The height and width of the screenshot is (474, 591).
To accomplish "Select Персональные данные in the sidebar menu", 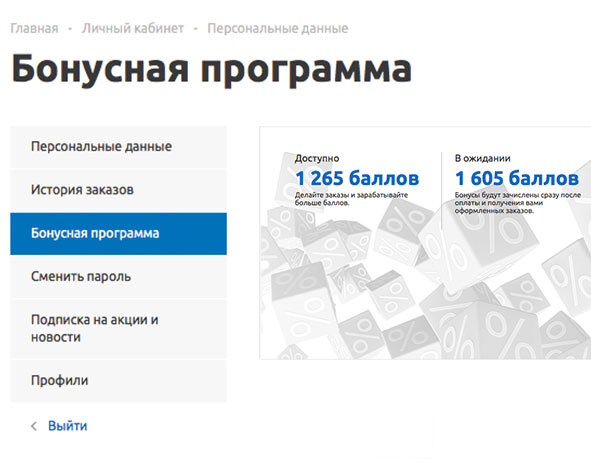I will pos(118,147).
